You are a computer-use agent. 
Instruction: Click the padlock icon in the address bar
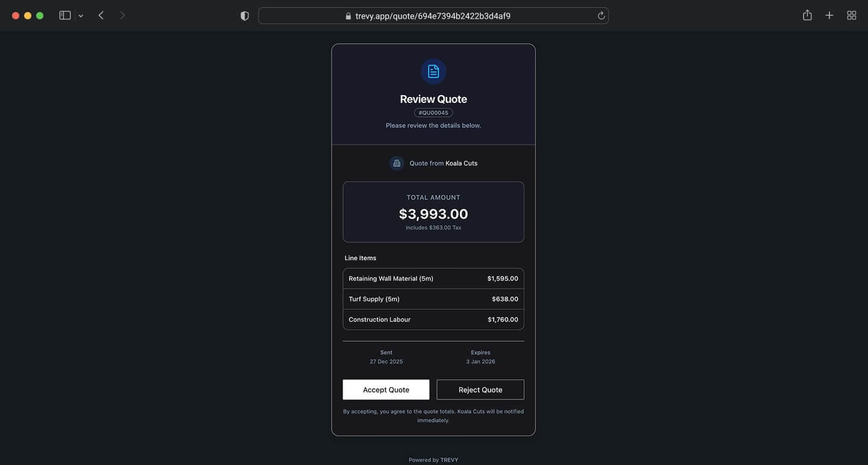[348, 16]
